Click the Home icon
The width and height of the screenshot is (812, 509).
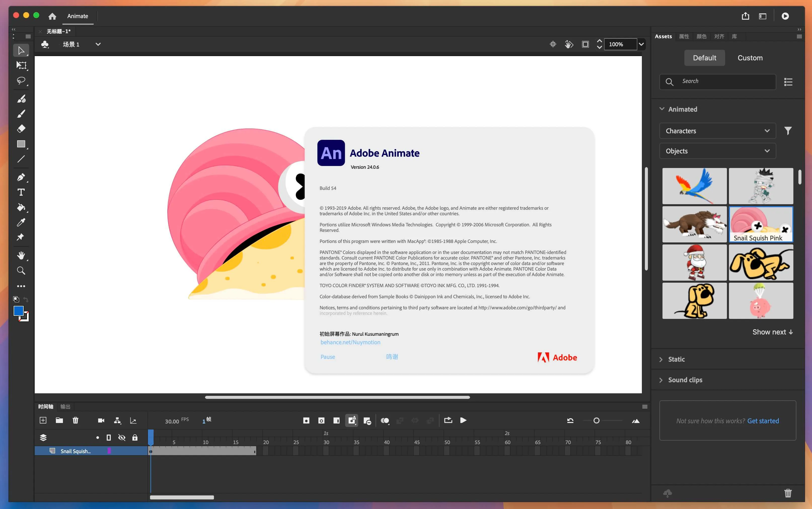[52, 16]
